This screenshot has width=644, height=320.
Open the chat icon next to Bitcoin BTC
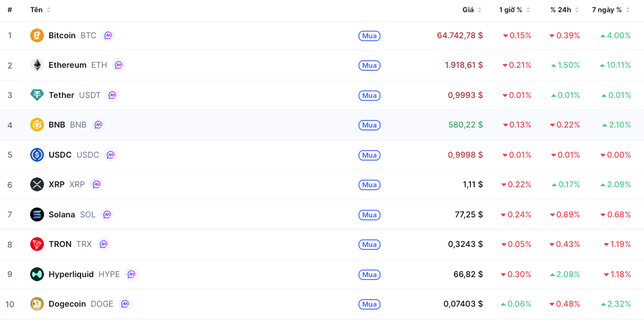[108, 35]
